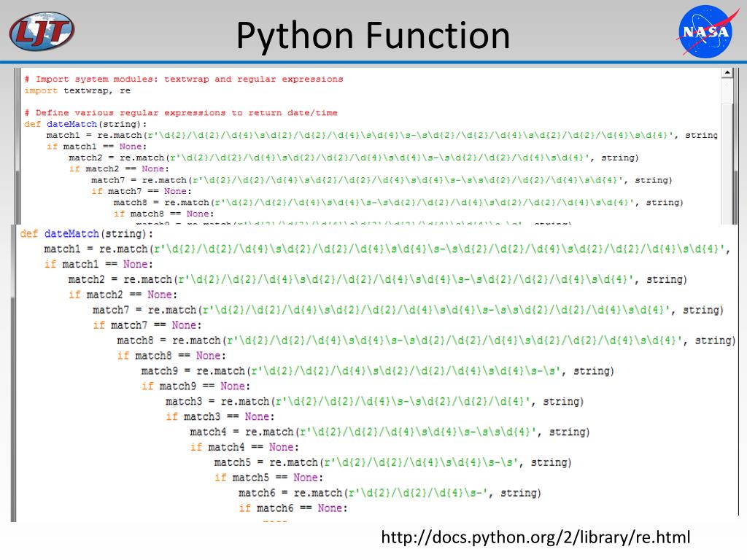Click the code editor vertical scrollbar track
Viewport: 747px width, 560px height.
click(727, 152)
